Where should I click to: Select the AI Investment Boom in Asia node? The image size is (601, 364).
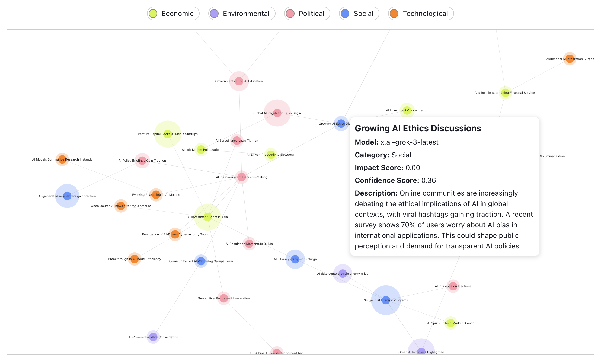(x=207, y=217)
